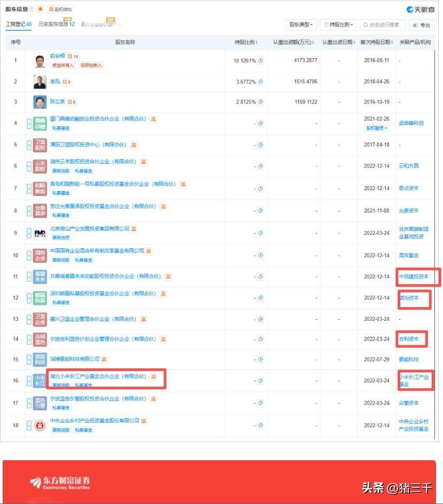Click shareholding history icon in row 9
Screen dimensions: 443x504
[x=260, y=233]
